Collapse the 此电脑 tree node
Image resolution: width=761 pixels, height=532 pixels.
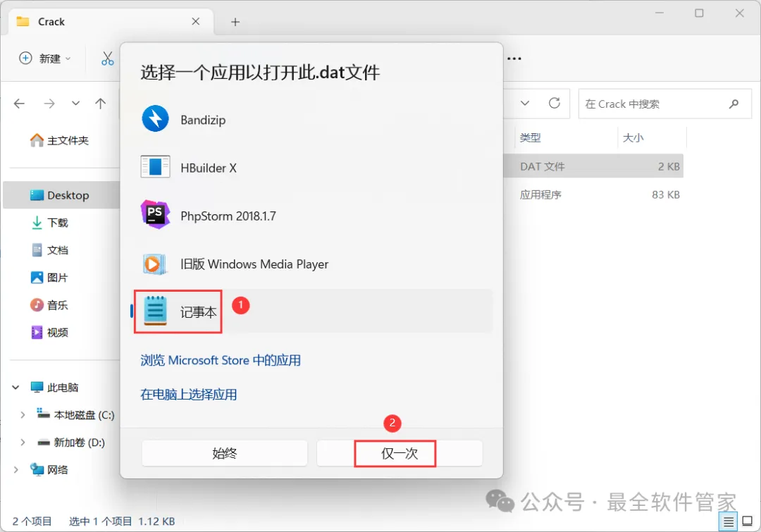click(x=16, y=388)
